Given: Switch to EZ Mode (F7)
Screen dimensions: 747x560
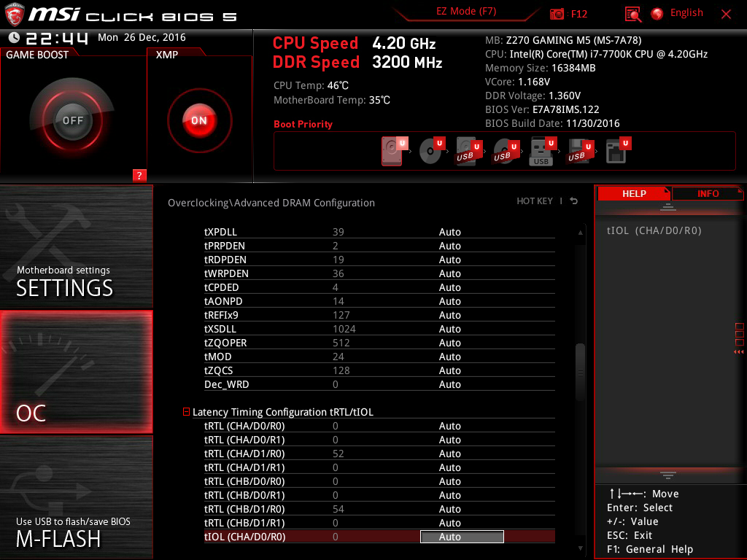Looking at the screenshot, I should point(466,11).
